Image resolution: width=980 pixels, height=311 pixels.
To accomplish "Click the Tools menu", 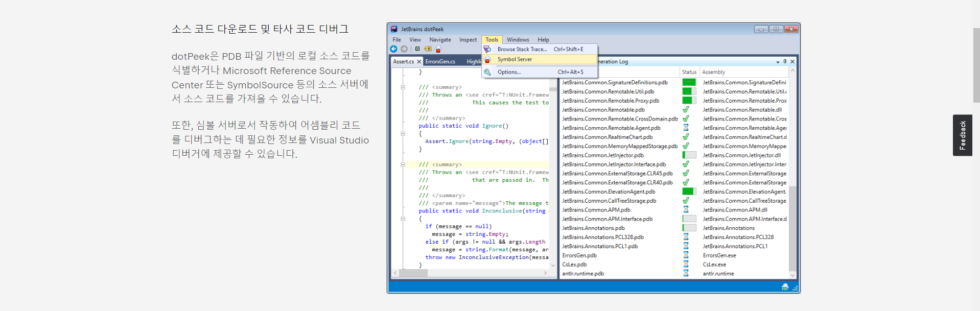I will click(x=492, y=40).
